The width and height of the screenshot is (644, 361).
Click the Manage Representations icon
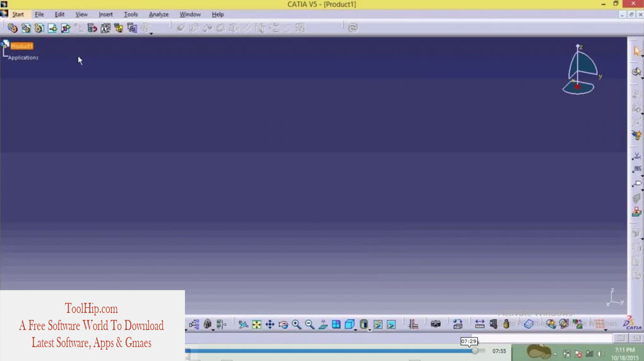132,28
